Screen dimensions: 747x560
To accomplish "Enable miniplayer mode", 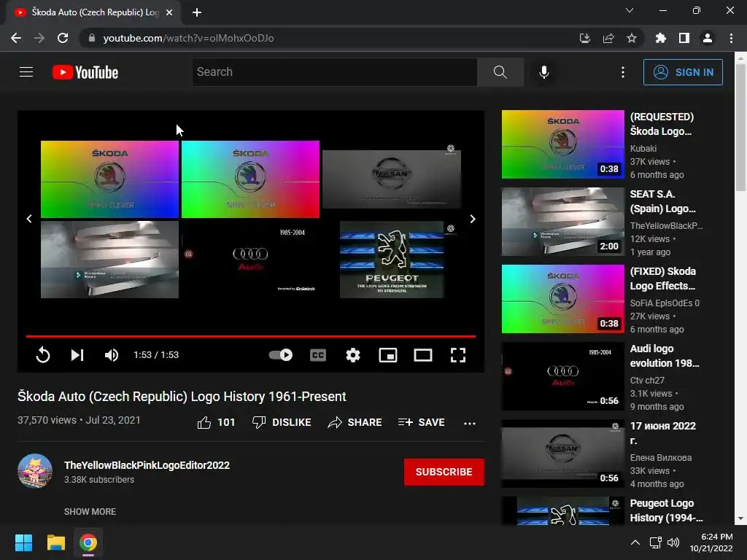I will click(388, 355).
